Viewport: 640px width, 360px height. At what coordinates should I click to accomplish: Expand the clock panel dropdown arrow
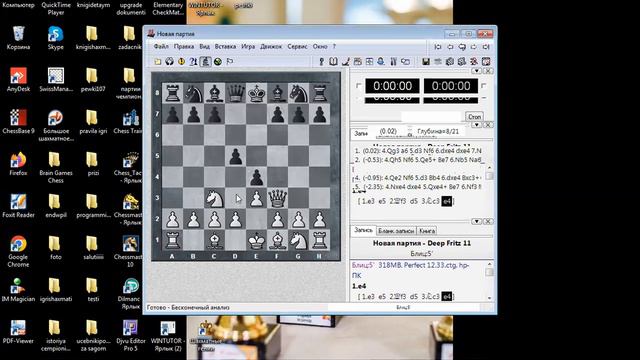[x=476, y=71]
